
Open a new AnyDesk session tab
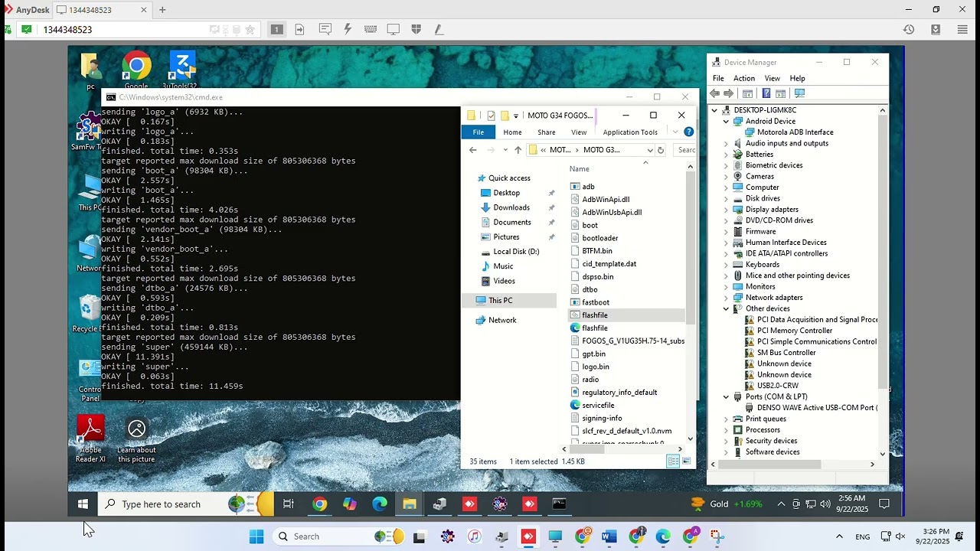click(x=162, y=10)
